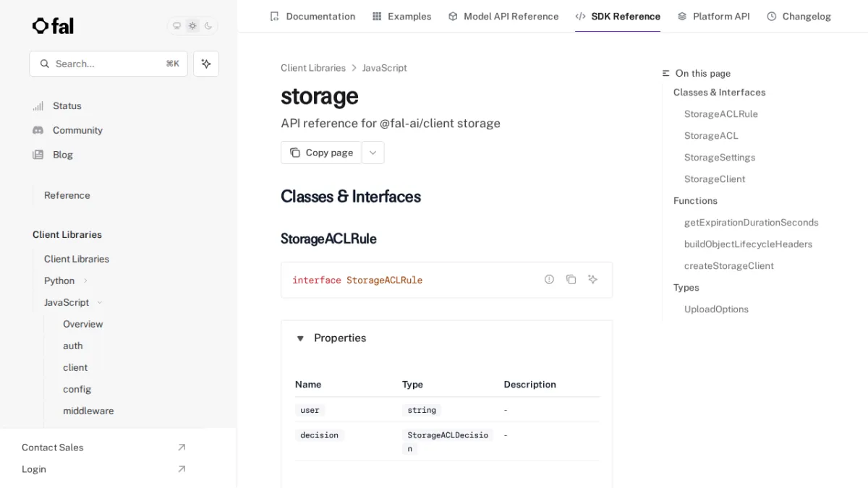Click code block info icon
868x488 pixels.
[x=549, y=279]
